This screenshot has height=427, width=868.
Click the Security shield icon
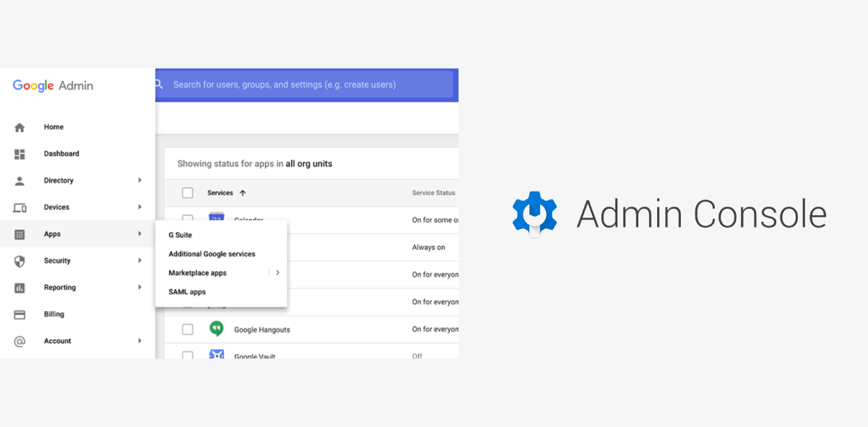(x=19, y=261)
